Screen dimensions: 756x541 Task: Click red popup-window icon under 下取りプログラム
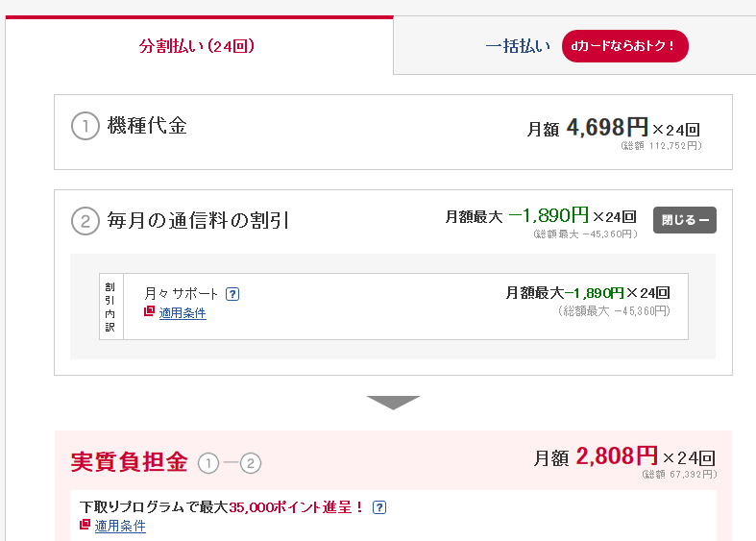click(x=85, y=524)
